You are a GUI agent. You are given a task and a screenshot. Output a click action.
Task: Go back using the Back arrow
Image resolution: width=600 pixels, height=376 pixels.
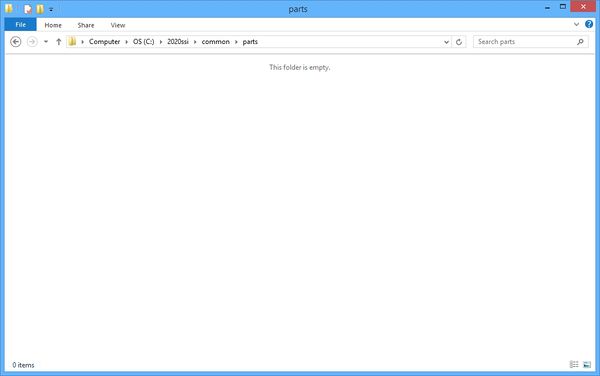(x=16, y=42)
